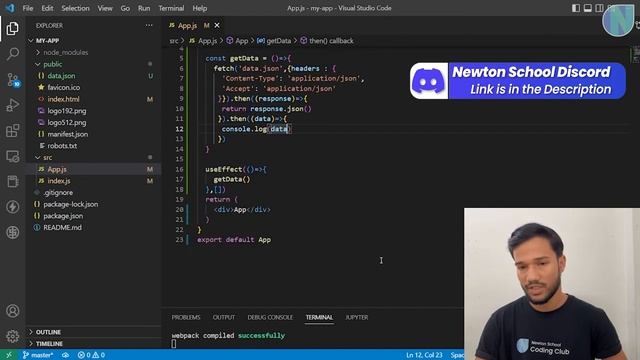Open the Run menu

[x=144, y=8]
